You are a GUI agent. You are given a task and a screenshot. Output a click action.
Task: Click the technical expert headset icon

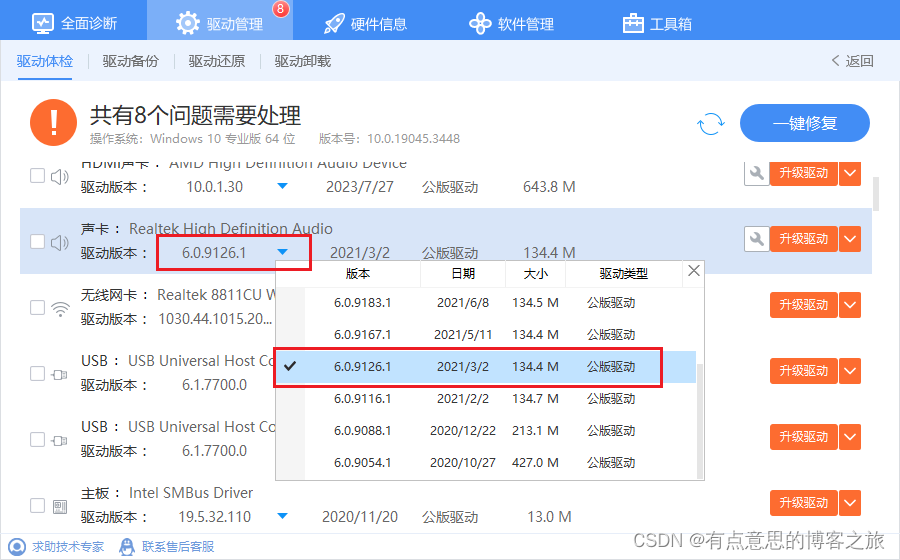[17, 547]
